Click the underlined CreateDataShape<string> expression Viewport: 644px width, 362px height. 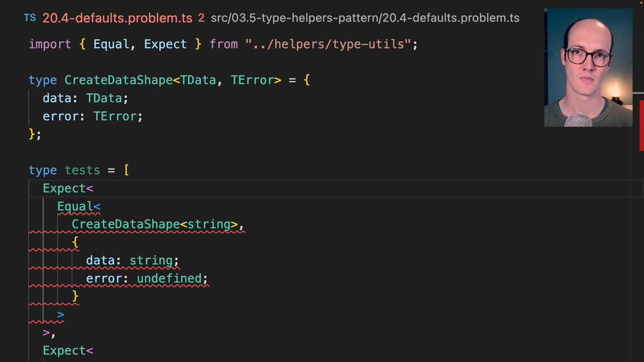click(154, 225)
